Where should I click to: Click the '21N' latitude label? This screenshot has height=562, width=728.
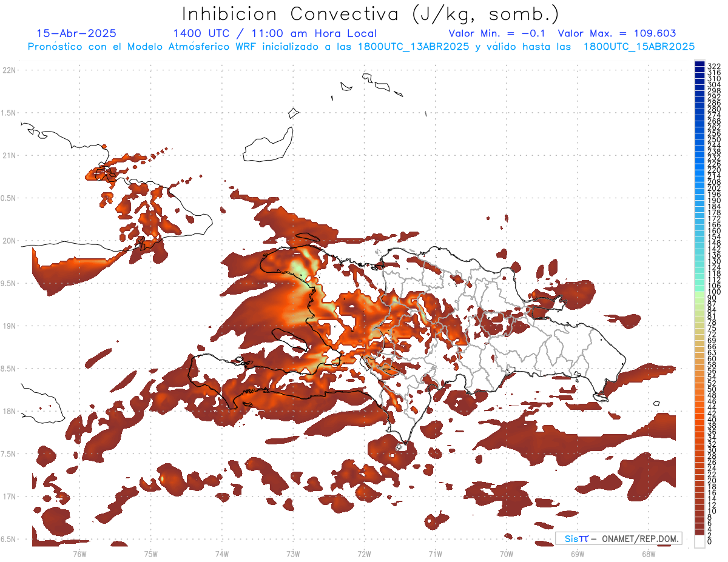pos(9,156)
